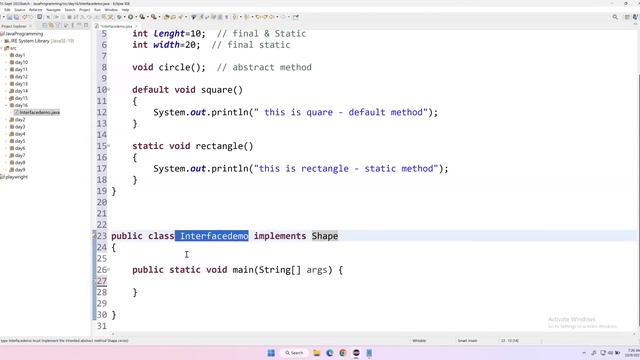Click the Smart Insert status bar entry
The height and width of the screenshot is (360, 640).
[x=467, y=340]
